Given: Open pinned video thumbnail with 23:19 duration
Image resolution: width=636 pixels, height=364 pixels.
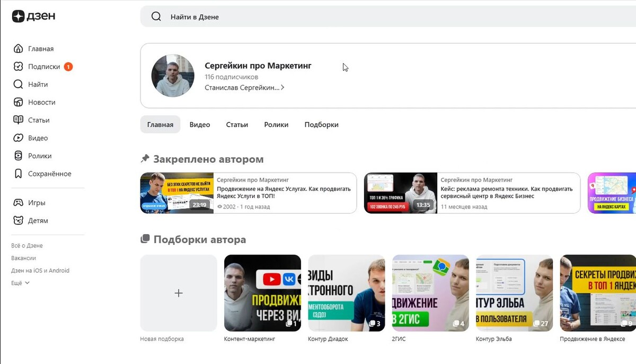Looking at the screenshot, I should [x=177, y=193].
